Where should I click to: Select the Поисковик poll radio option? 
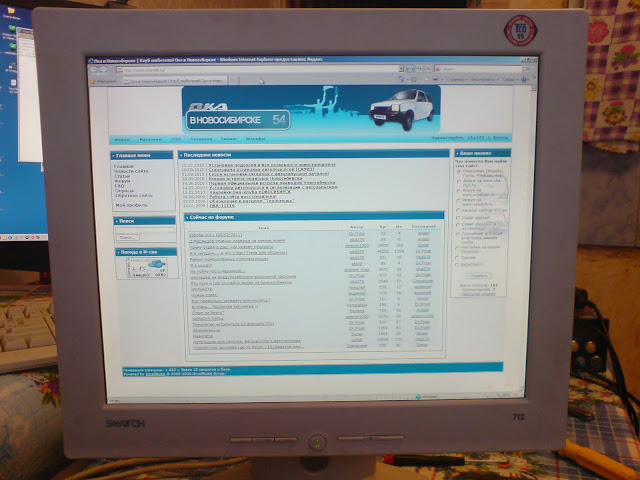(459, 172)
